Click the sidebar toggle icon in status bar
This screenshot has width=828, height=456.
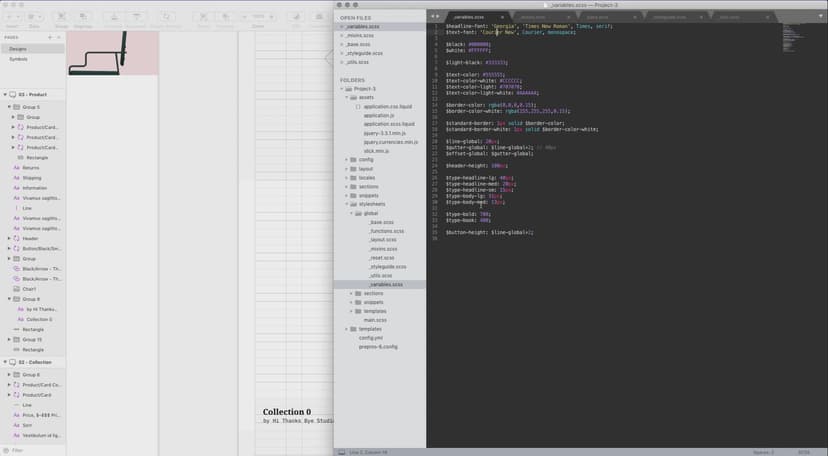tap(342, 452)
